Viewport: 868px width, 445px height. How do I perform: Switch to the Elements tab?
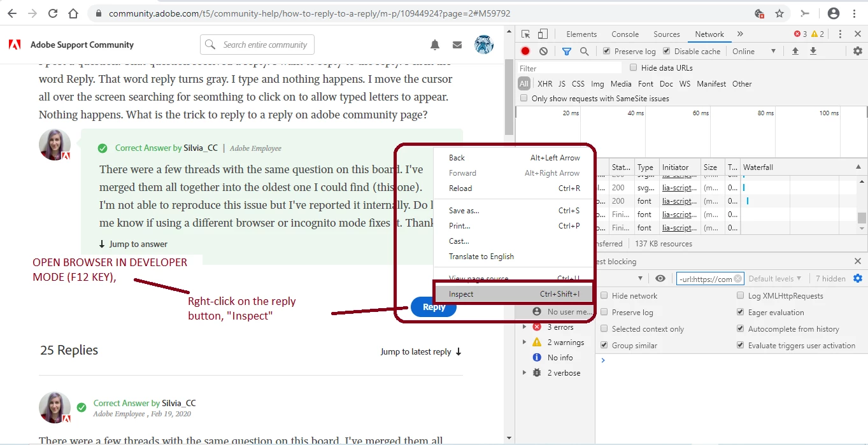click(581, 34)
